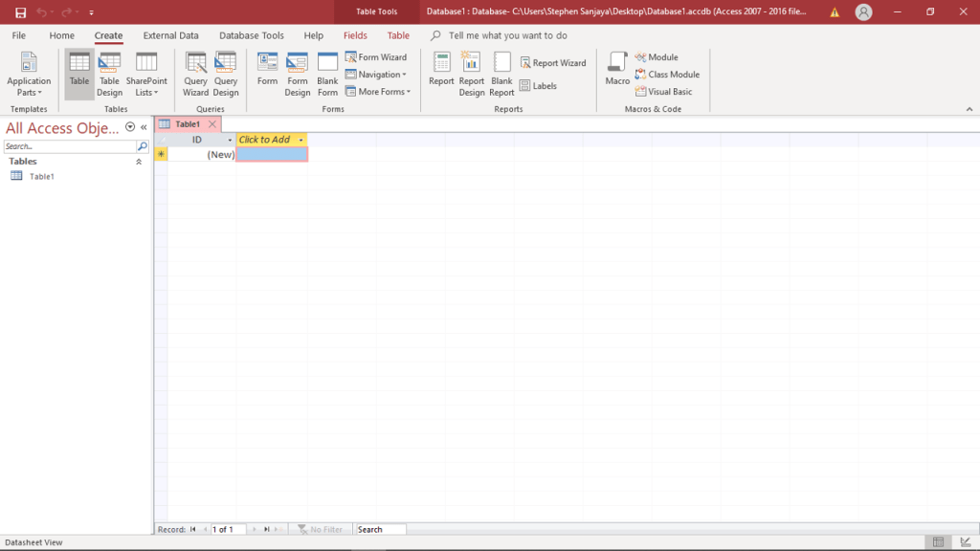The height and width of the screenshot is (551, 980).
Task: Switch to Design View in status bar
Action: point(964,542)
